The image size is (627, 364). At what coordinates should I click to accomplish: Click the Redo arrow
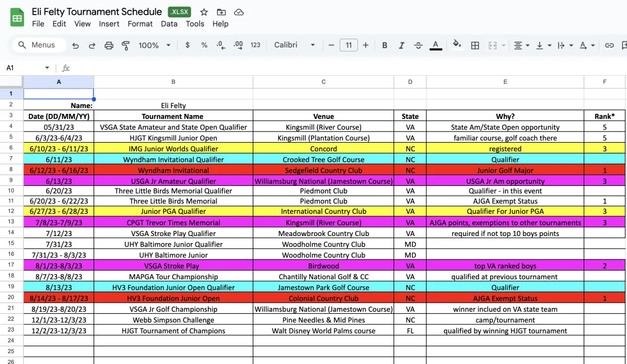pos(92,45)
